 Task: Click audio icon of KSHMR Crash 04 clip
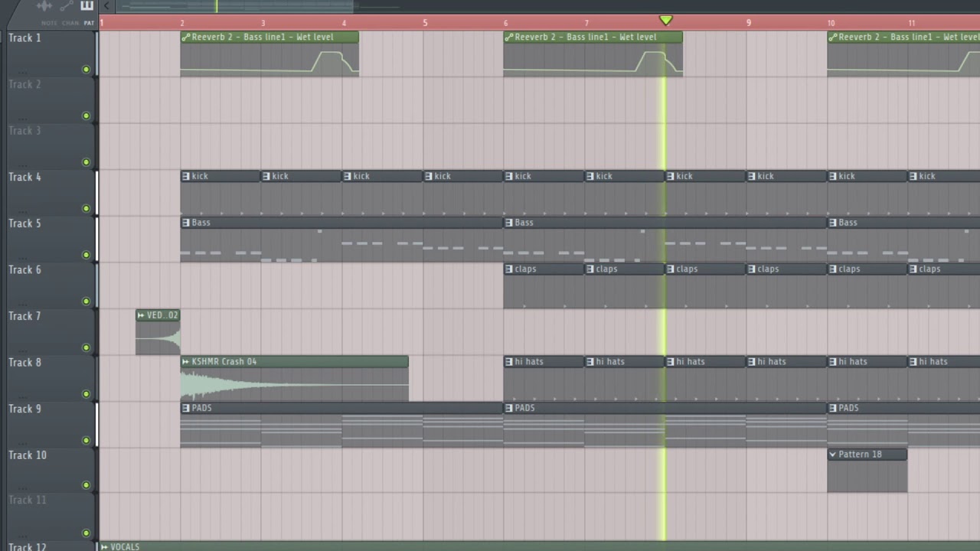point(186,362)
